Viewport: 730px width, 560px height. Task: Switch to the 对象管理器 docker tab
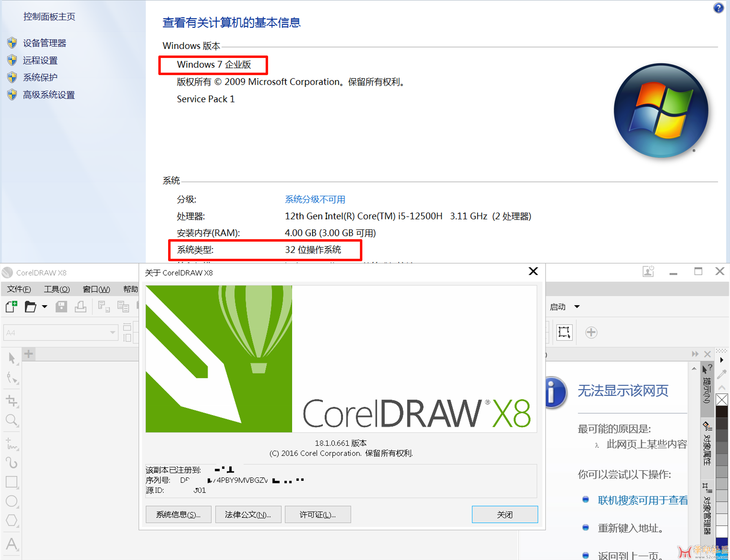coord(707,508)
